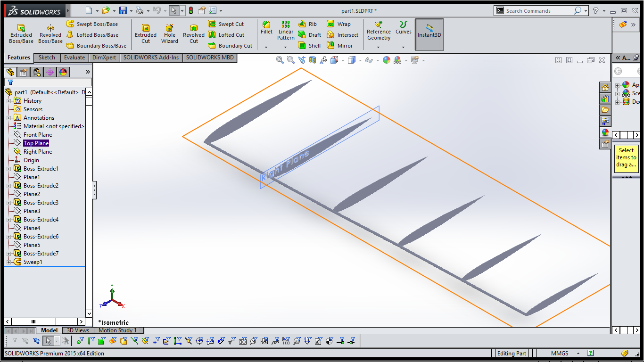This screenshot has height=362, width=644.
Task: Open the DisplayManager tab icon
Action: [63, 72]
